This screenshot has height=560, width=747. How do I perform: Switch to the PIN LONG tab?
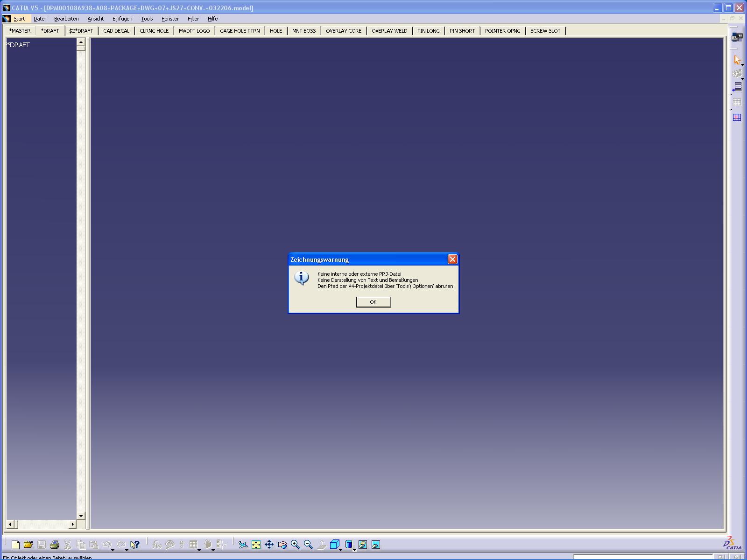click(429, 31)
